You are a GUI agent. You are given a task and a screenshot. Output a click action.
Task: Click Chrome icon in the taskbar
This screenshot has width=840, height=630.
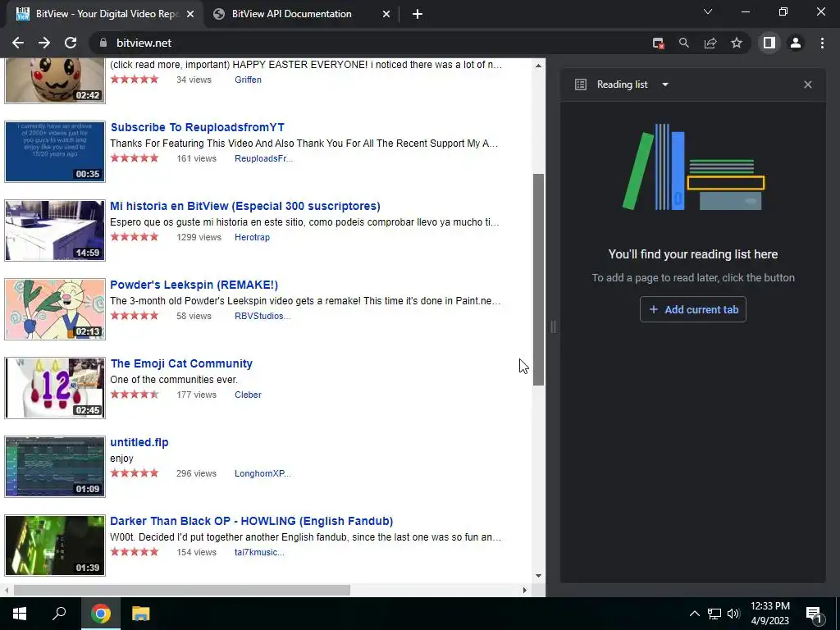pos(101,614)
